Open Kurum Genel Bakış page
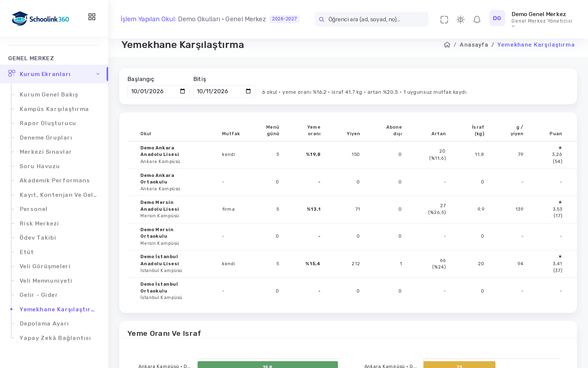 49,95
